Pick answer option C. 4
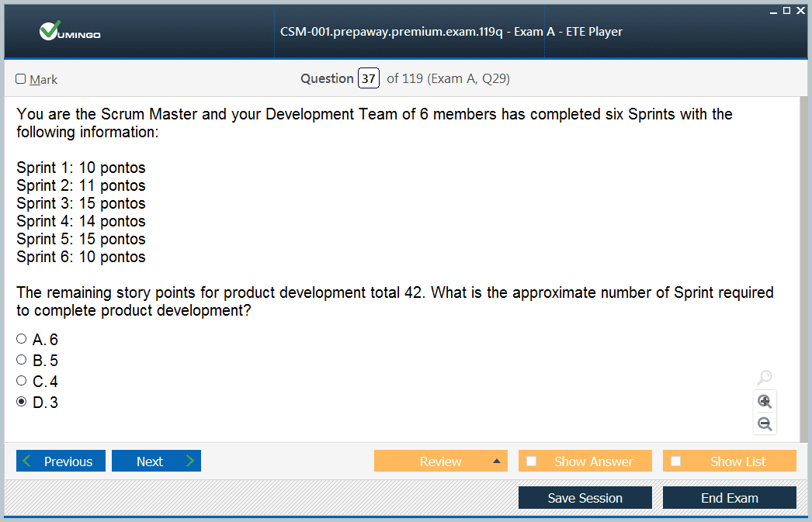Viewport: 812px width, 522px height. pos(22,381)
